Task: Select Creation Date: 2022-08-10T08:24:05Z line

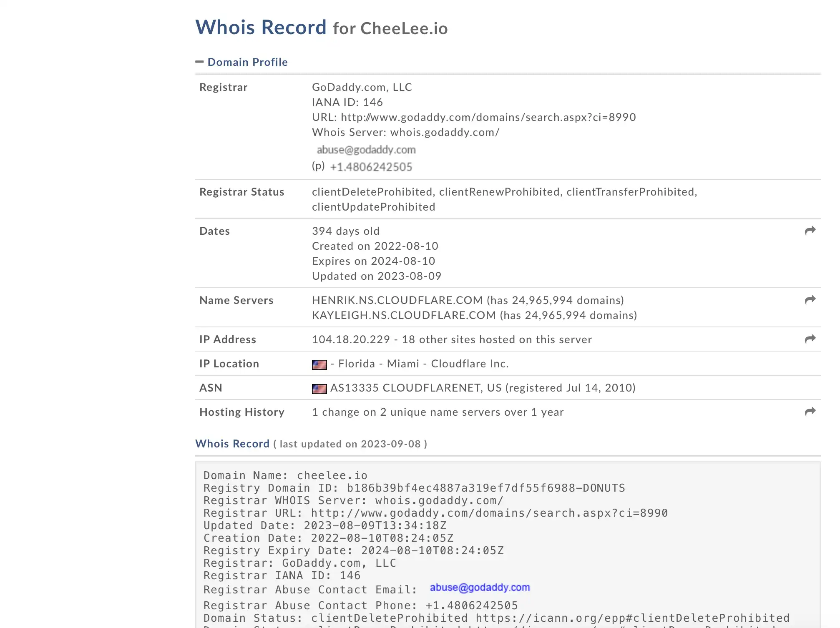Action: click(328, 538)
